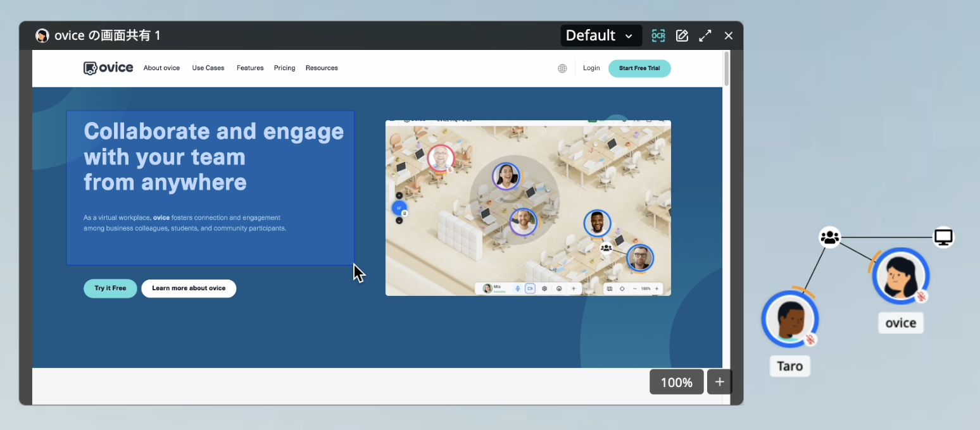Click the Taro name label

(x=790, y=366)
